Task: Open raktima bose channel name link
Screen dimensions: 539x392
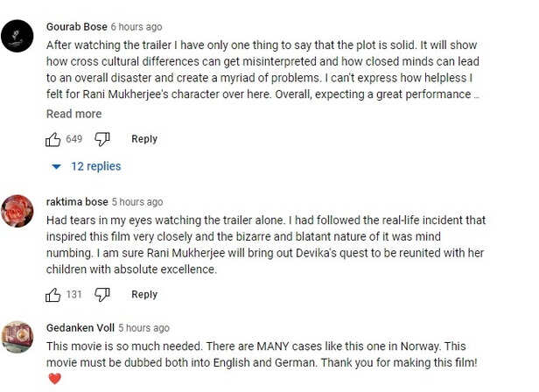Action: (77, 202)
